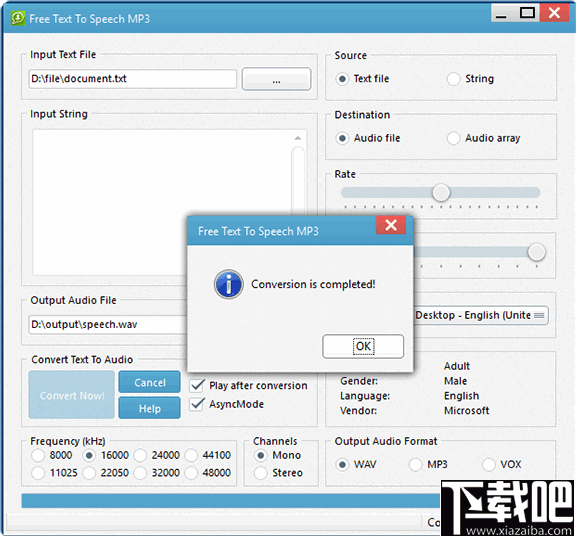
Task: Click the Input Text File path field
Action: [x=133, y=79]
